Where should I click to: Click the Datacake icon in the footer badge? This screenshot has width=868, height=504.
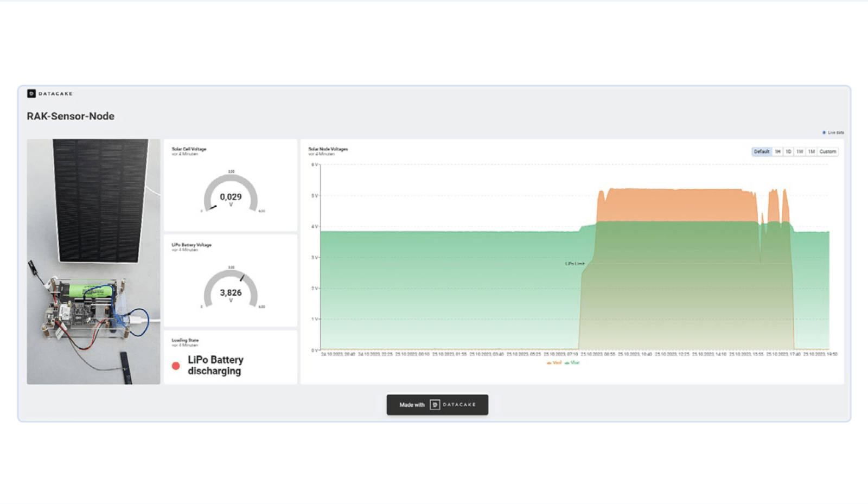coord(435,405)
